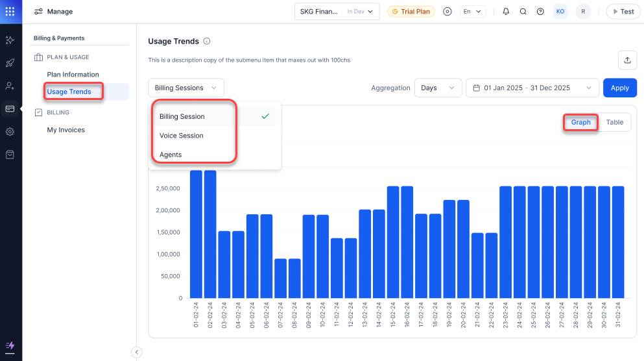The width and height of the screenshot is (644, 361).
Task: Collapse the side navigation panel
Action: coord(136,352)
